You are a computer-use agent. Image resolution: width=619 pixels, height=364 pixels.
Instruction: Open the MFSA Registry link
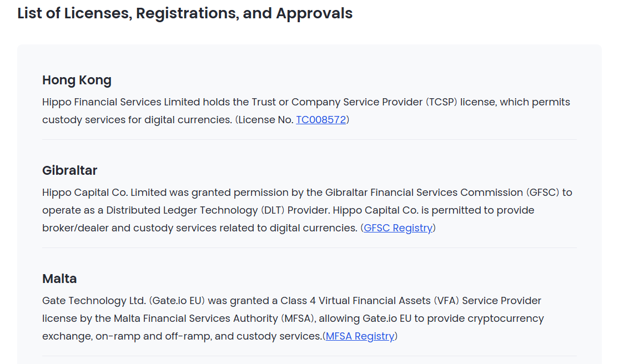click(x=360, y=336)
